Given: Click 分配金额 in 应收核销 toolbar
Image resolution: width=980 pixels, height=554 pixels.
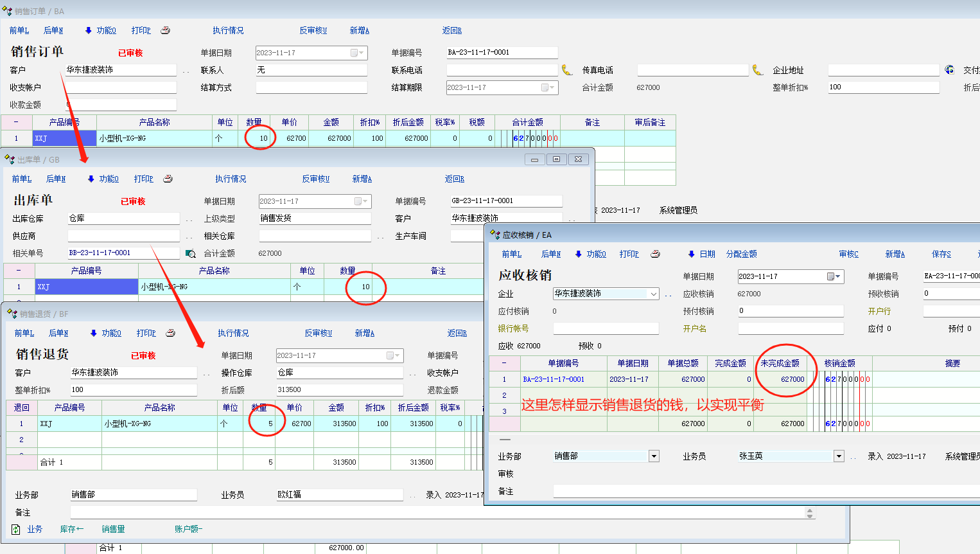Looking at the screenshot, I should tap(741, 254).
